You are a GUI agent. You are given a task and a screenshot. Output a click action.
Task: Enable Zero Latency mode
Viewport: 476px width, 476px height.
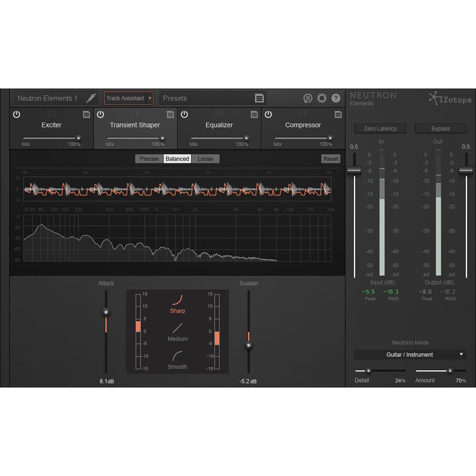[380, 128]
